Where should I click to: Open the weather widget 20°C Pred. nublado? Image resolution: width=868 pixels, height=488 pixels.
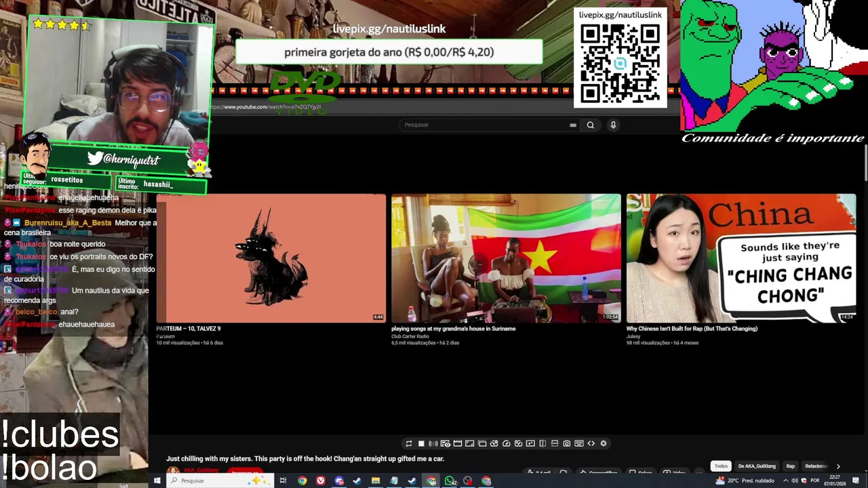(745, 481)
